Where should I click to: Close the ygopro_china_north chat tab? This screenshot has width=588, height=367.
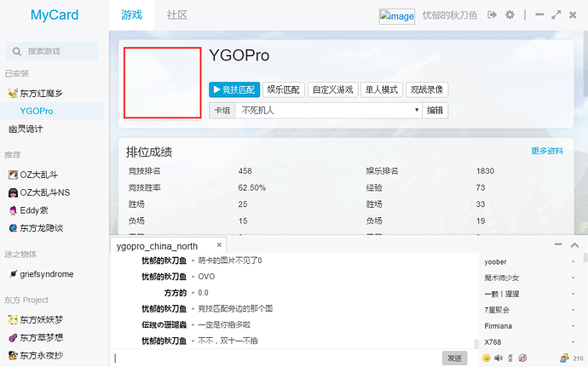(219, 244)
